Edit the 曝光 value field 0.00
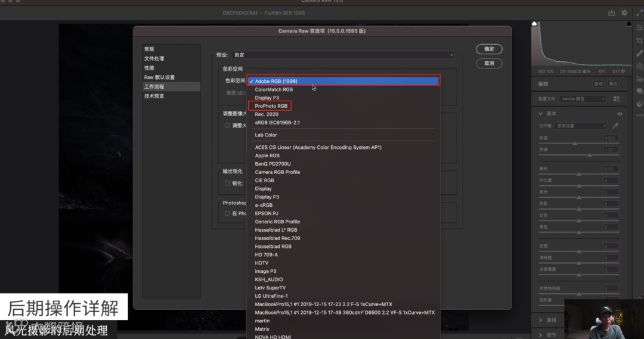 (611, 169)
